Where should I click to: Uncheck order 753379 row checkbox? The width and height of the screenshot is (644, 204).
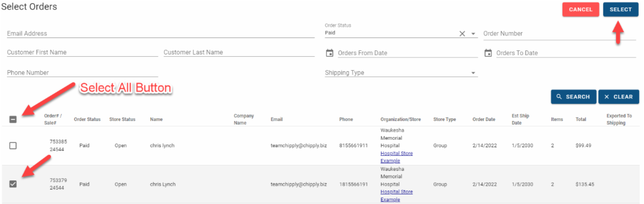13,184
